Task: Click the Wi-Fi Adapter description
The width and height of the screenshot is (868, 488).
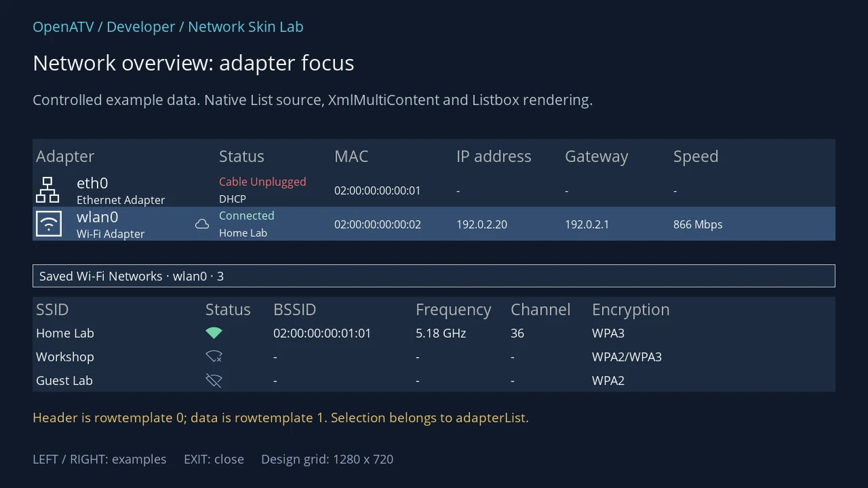Action: tap(111, 234)
